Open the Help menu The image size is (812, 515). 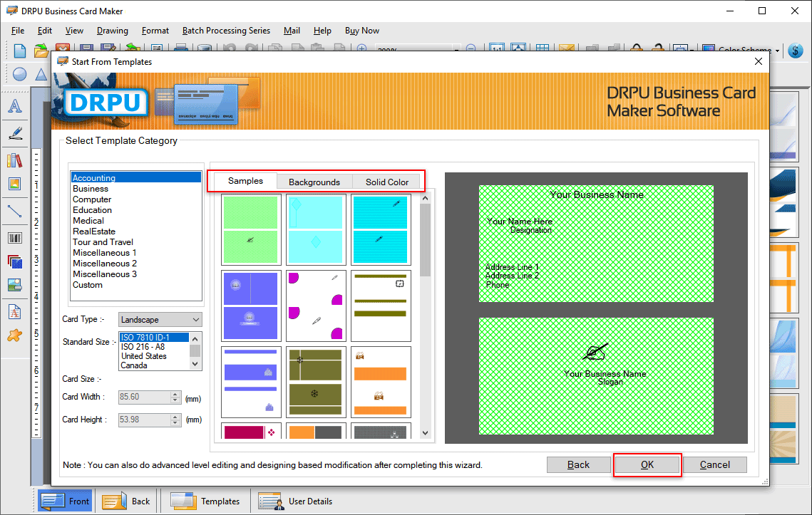pos(322,31)
